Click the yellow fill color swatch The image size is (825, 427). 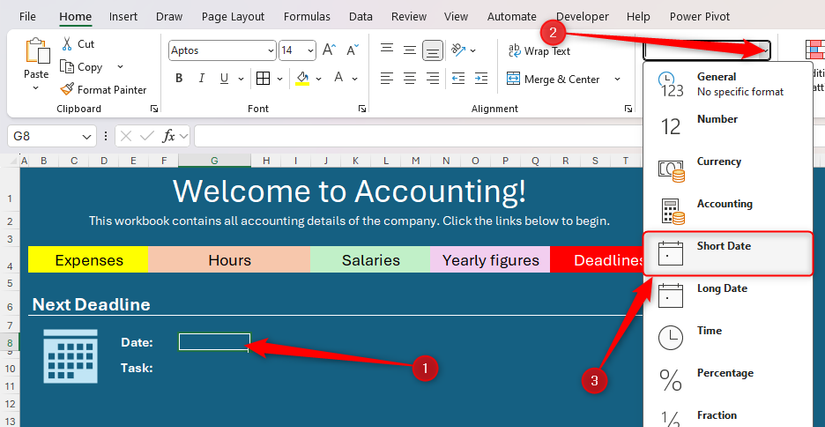(x=302, y=79)
